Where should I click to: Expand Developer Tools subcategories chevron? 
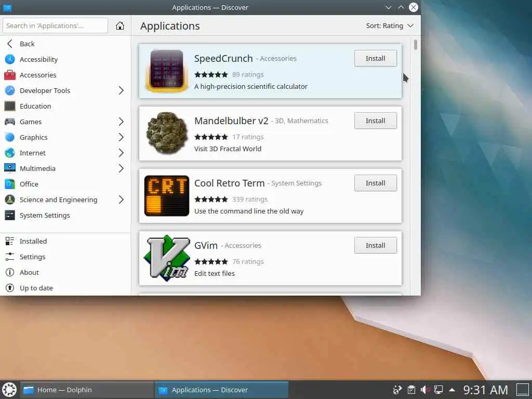pyautogui.click(x=121, y=90)
